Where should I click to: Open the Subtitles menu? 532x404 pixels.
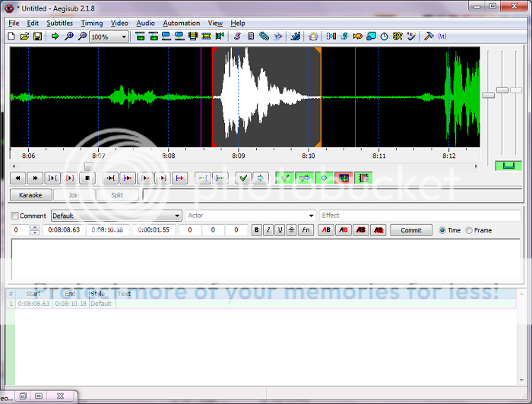pyautogui.click(x=59, y=24)
